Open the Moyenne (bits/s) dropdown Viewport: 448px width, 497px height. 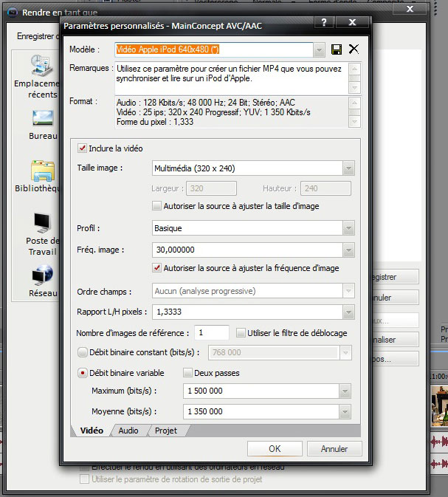point(345,412)
